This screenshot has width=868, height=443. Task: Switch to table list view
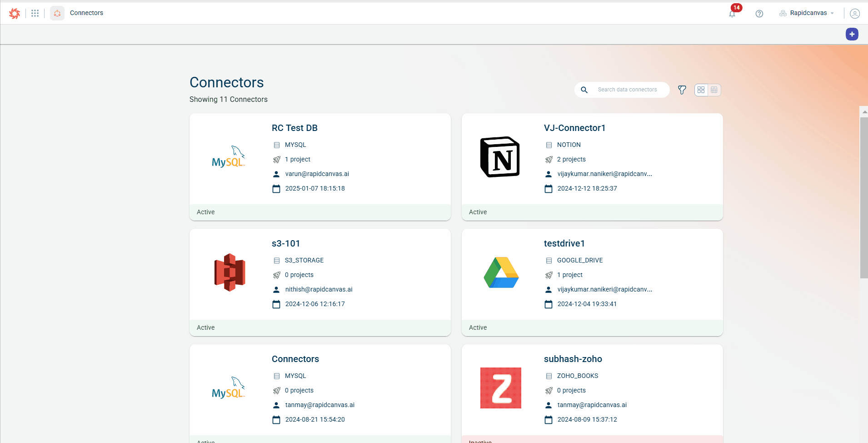coord(714,90)
